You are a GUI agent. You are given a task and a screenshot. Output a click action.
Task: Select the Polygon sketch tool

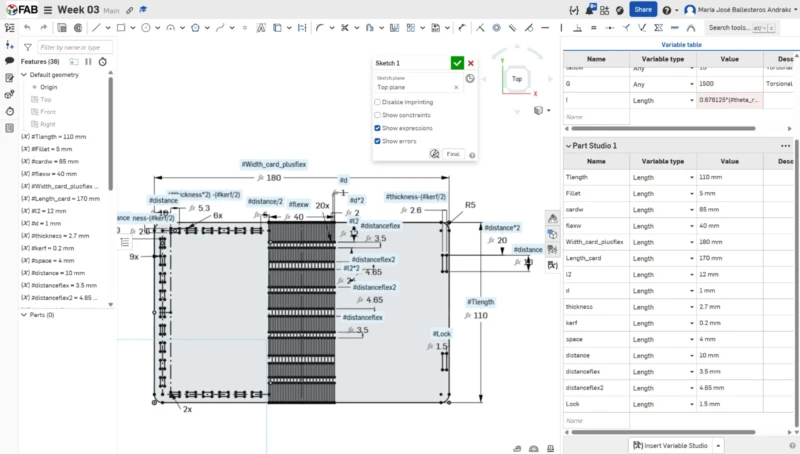[195, 28]
